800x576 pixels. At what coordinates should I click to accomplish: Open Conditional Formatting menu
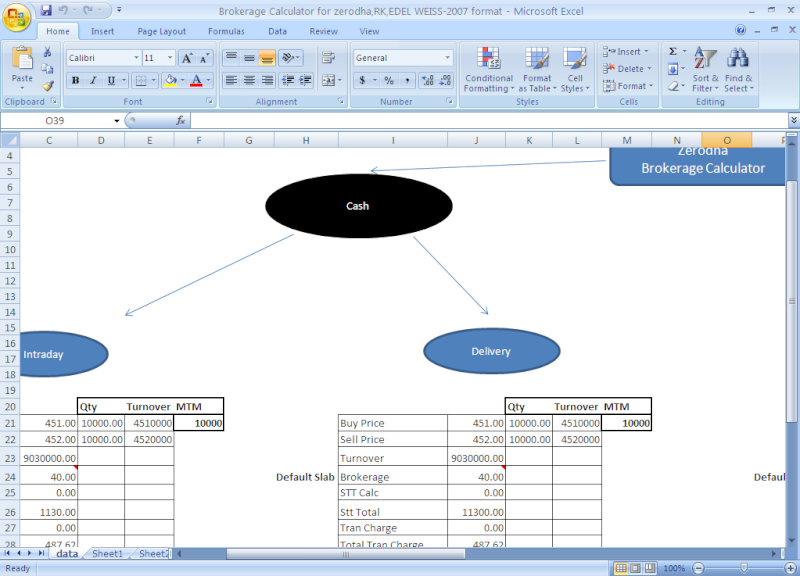[489, 69]
